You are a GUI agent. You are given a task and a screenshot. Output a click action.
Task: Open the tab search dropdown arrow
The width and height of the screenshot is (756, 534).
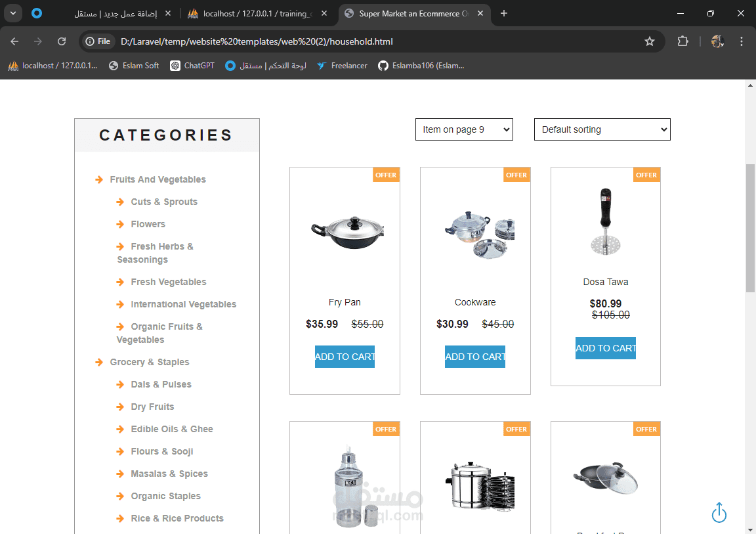tap(13, 14)
